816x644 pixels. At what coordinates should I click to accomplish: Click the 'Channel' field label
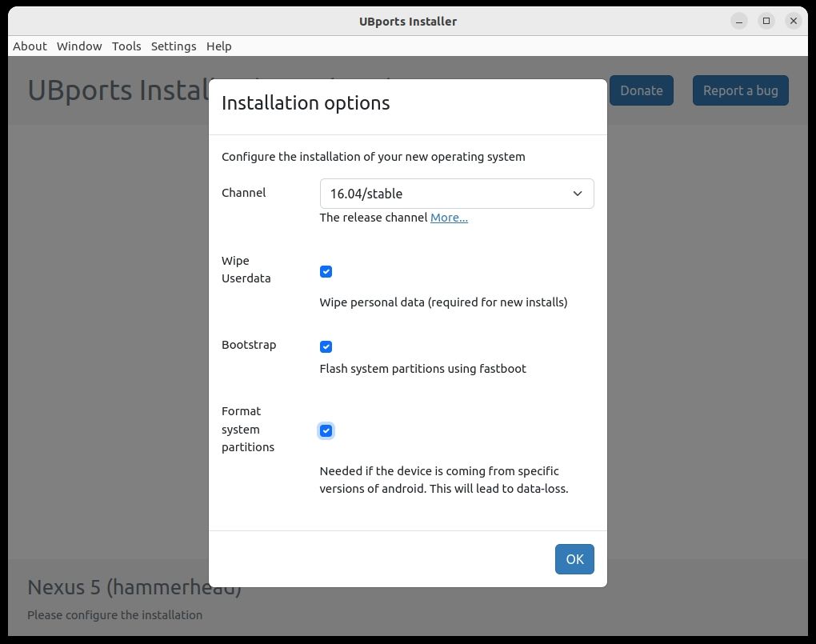click(243, 193)
